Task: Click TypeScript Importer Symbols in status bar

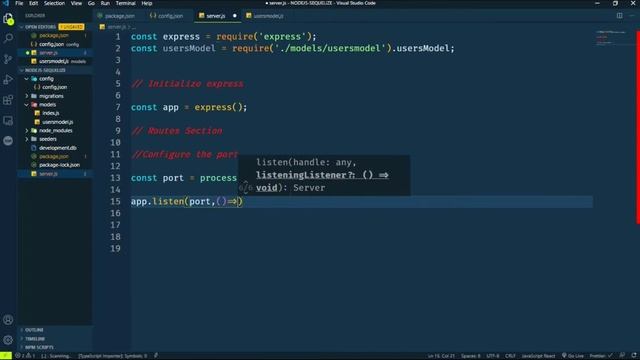Action: point(113,356)
